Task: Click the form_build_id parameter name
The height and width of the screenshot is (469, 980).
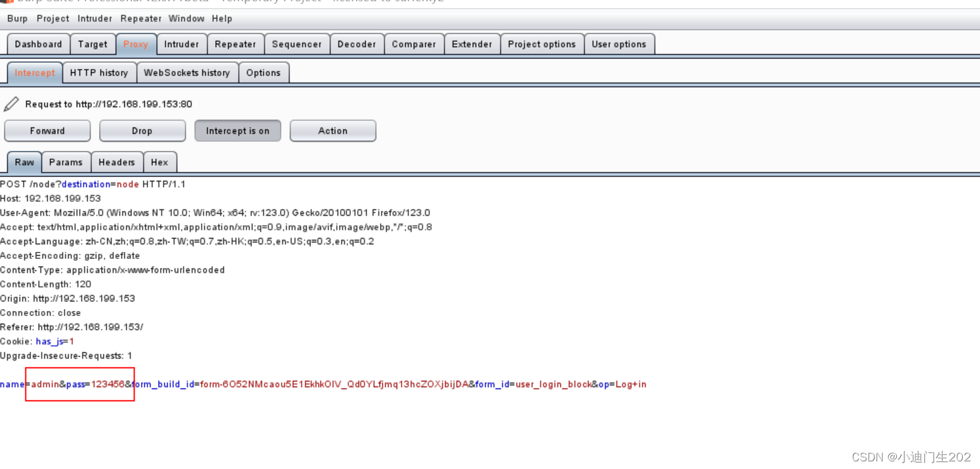Action: coord(163,384)
